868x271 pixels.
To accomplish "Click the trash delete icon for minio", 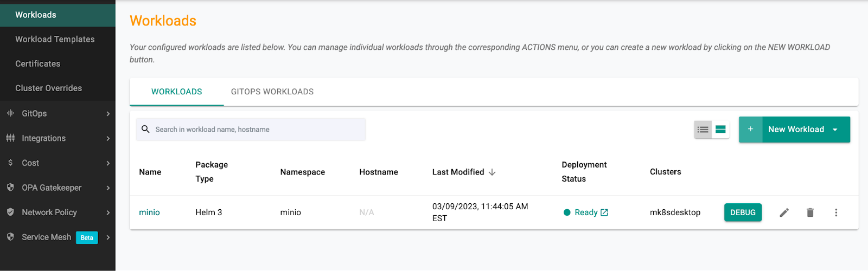I will 810,212.
